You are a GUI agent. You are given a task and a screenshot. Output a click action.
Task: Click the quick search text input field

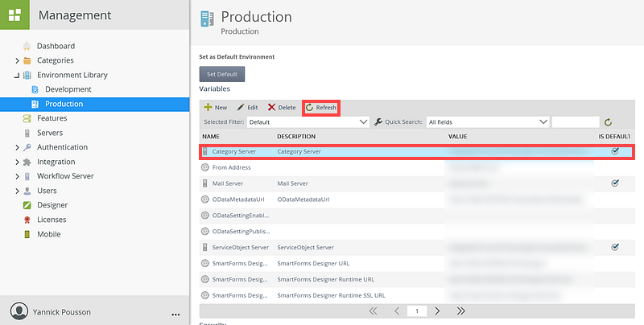tap(576, 122)
